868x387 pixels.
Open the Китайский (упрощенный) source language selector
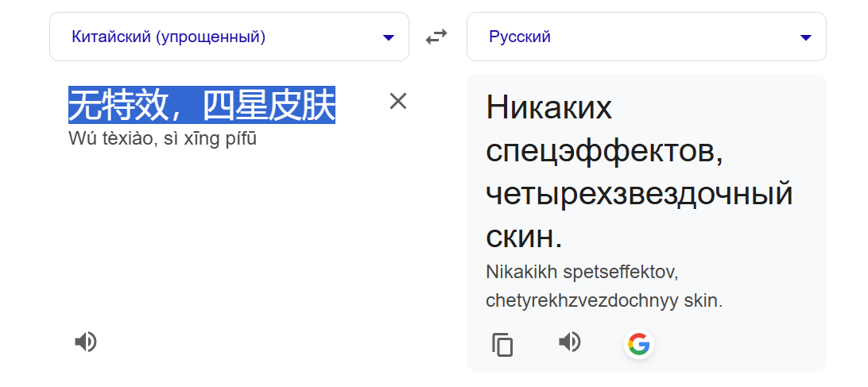coord(229,37)
